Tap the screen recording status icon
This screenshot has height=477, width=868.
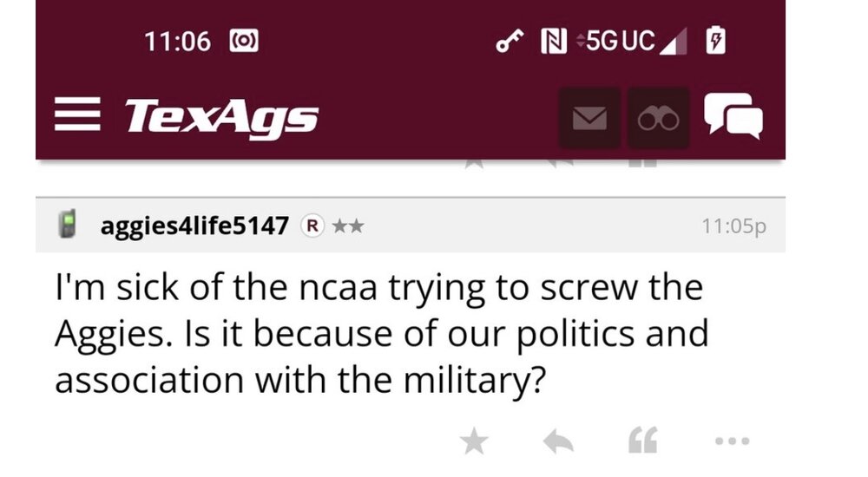[243, 41]
